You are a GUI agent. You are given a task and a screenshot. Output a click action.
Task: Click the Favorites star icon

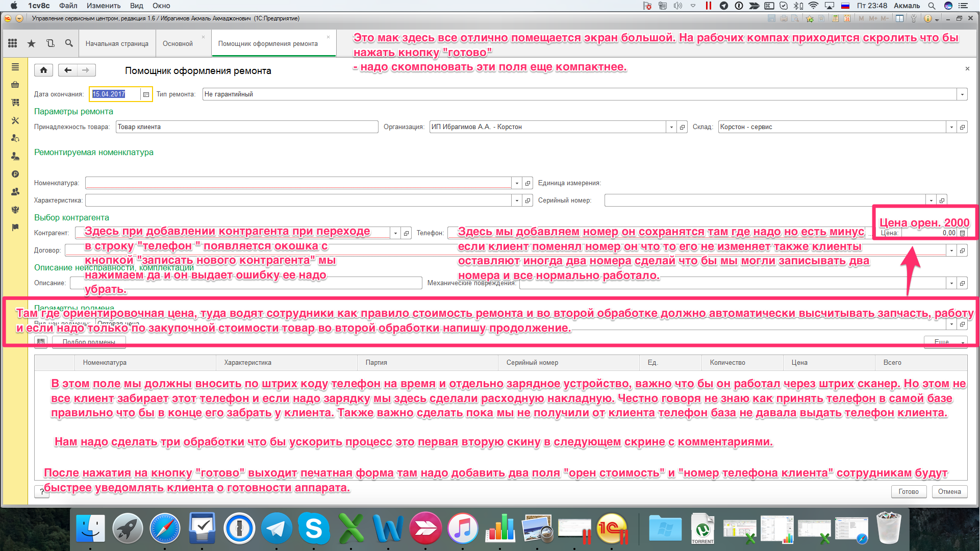pos(31,43)
